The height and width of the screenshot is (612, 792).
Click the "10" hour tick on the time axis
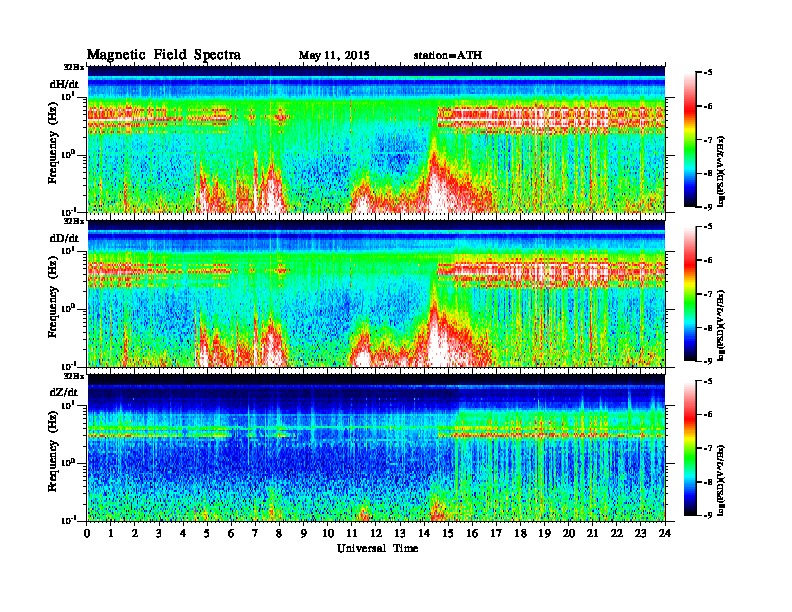[x=328, y=534]
